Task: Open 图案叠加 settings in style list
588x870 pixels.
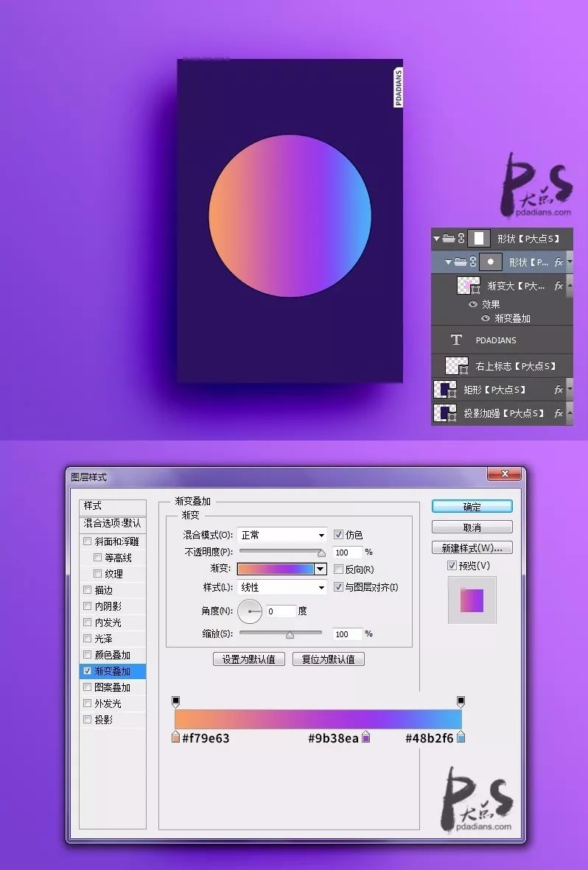Action: 113,687
